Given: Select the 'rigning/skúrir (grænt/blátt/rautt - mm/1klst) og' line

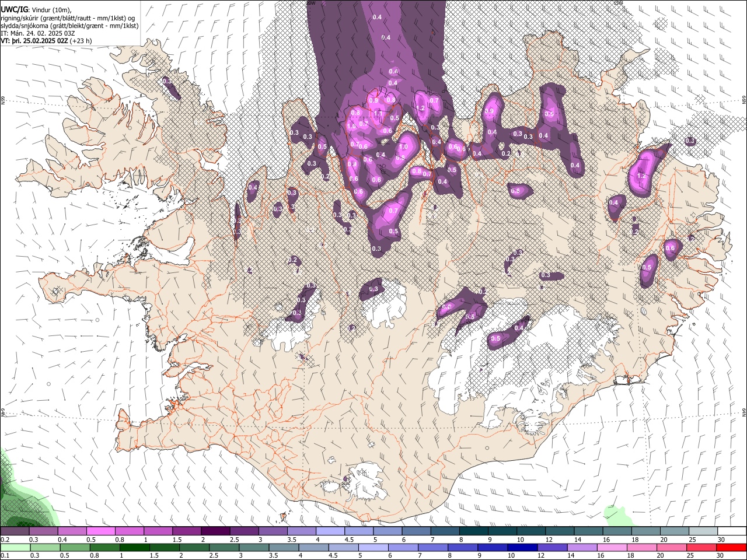Looking at the screenshot, I should (x=68, y=18).
